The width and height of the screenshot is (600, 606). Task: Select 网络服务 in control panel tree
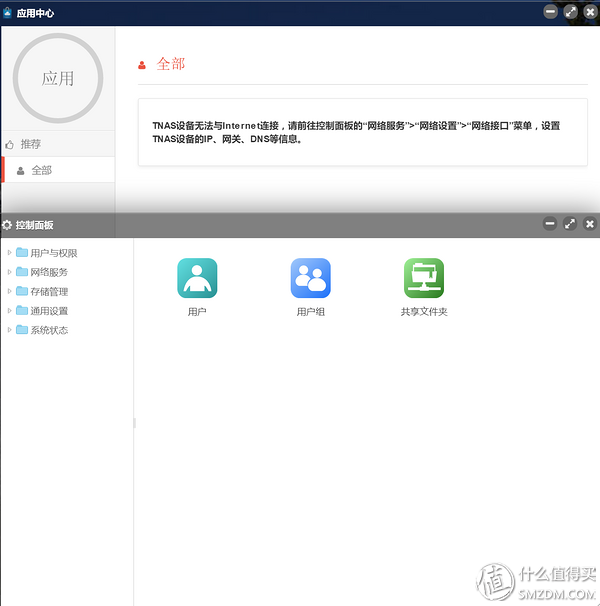click(x=49, y=272)
